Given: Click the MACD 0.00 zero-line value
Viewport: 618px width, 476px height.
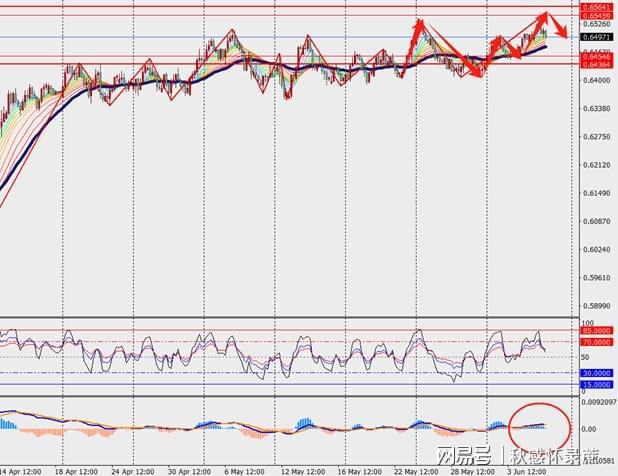Looking at the screenshot, I should [589, 429].
